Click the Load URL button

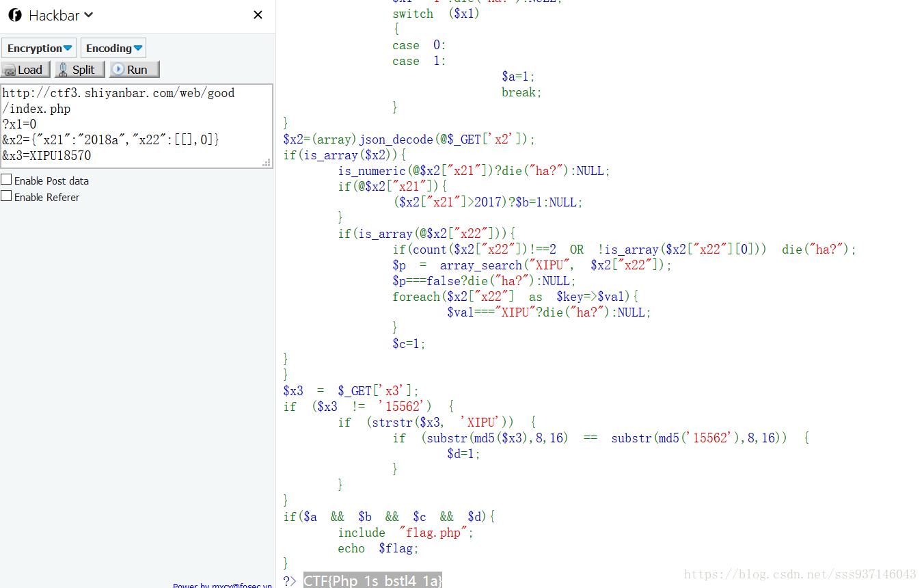click(x=25, y=69)
